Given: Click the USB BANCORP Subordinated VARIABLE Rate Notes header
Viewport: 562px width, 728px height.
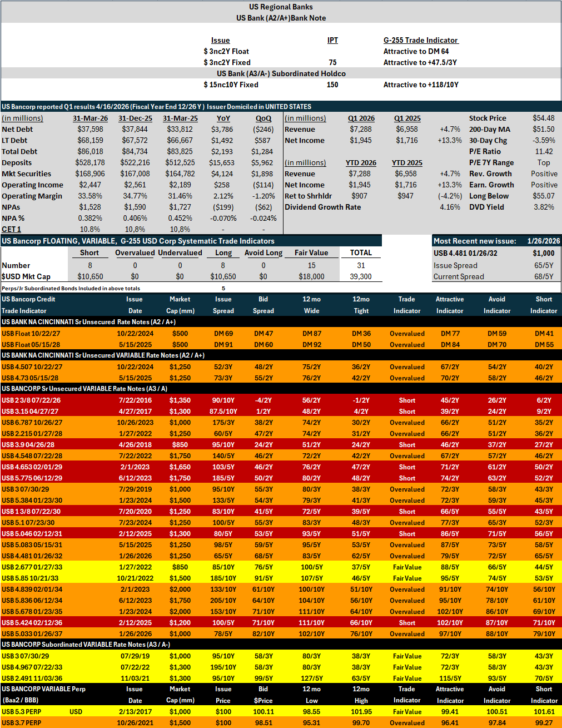Looking at the screenshot, I should 86,645.
